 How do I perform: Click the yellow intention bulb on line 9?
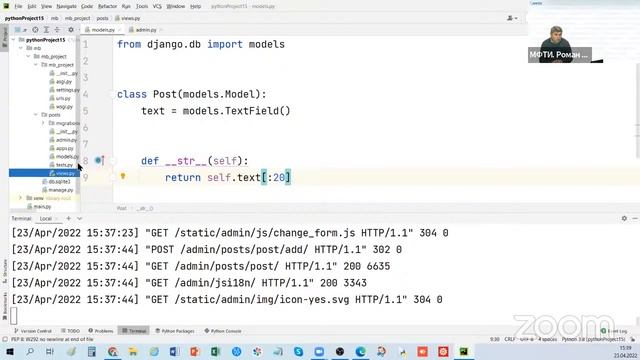click(x=123, y=176)
